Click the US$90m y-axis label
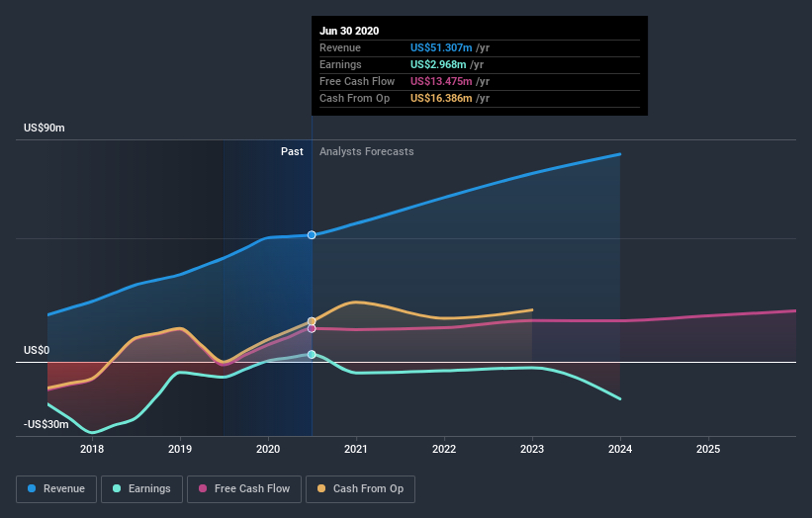The image size is (812, 518). [x=45, y=128]
